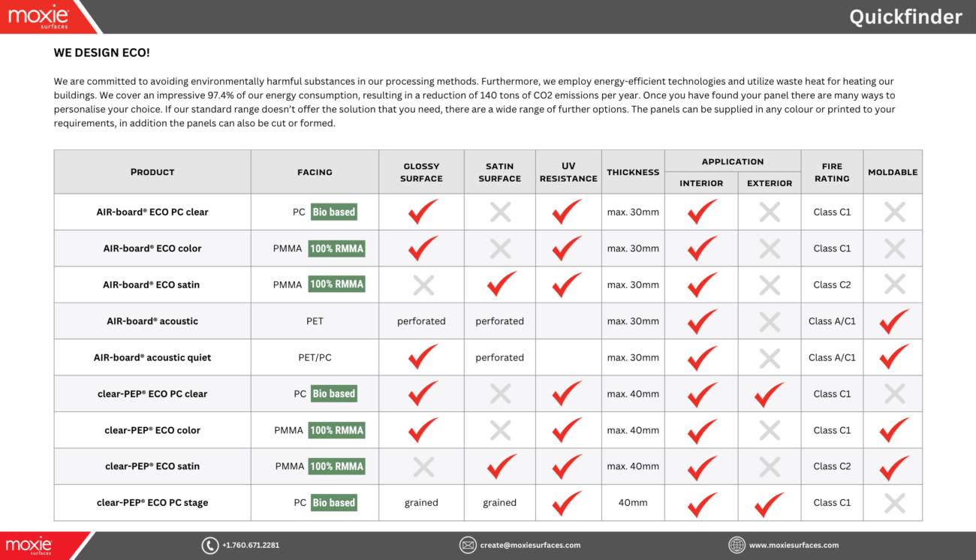Image resolution: width=976 pixels, height=560 pixels.
Task: Click the moxie surfaces logo in footer
Action: pyautogui.click(x=29, y=545)
